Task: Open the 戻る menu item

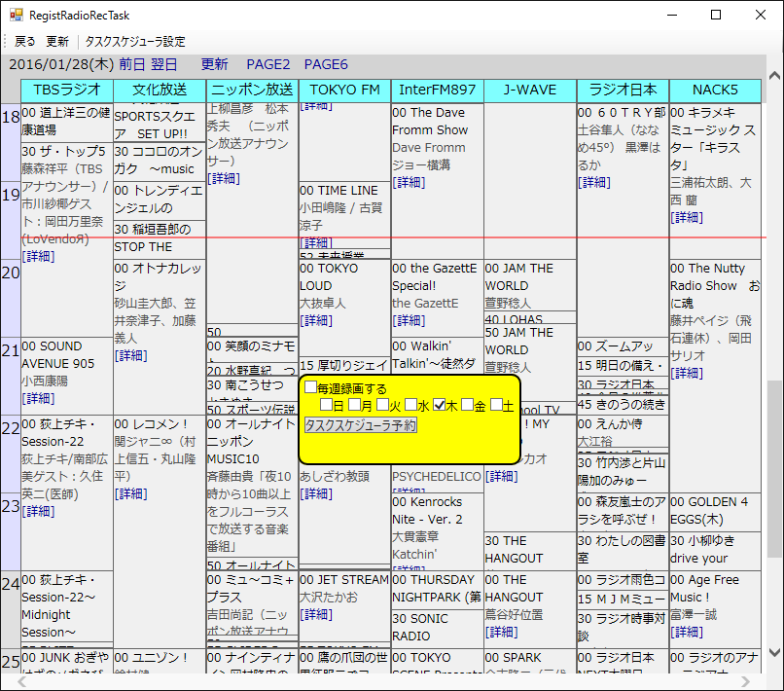Action: (25, 42)
